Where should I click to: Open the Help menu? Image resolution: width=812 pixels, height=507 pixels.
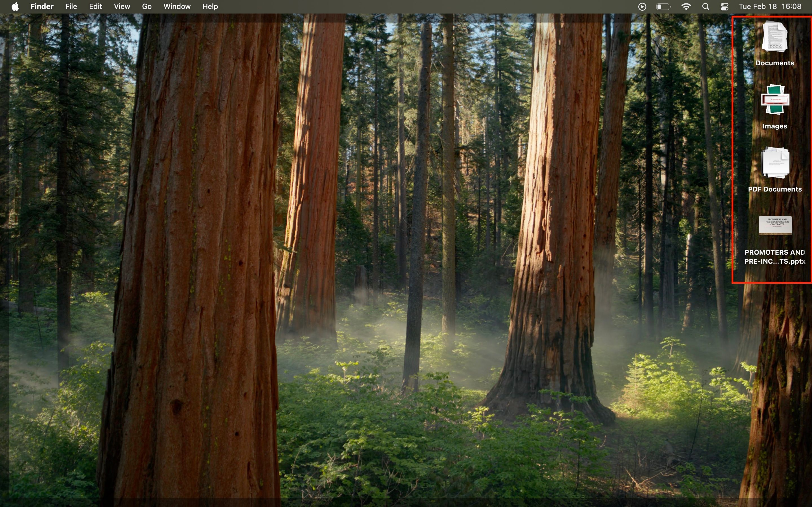(209, 6)
